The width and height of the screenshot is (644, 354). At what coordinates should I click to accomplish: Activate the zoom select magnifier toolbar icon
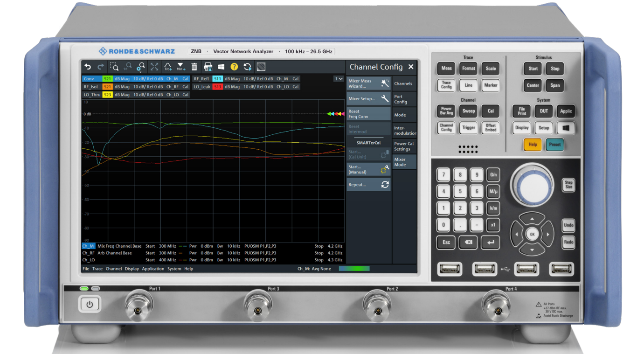[x=114, y=67]
